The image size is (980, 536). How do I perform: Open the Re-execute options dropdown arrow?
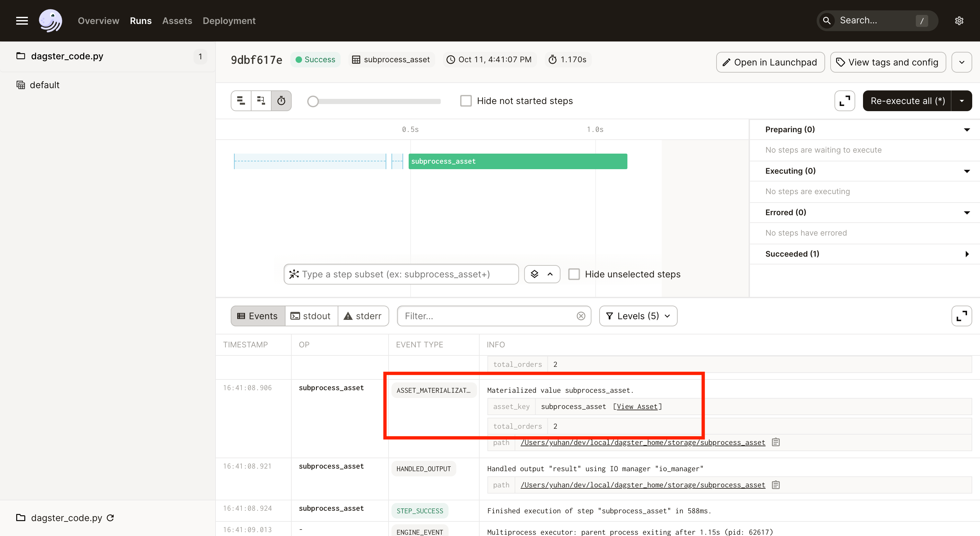(x=962, y=100)
